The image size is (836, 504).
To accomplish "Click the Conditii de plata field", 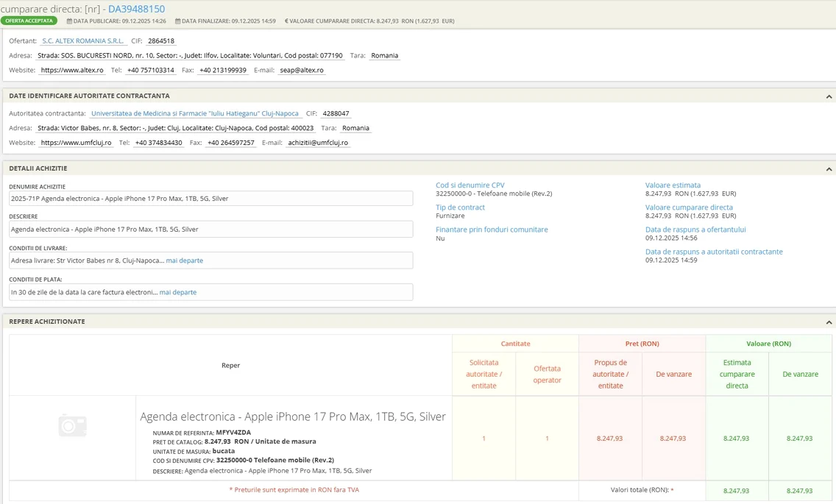I will (x=210, y=292).
